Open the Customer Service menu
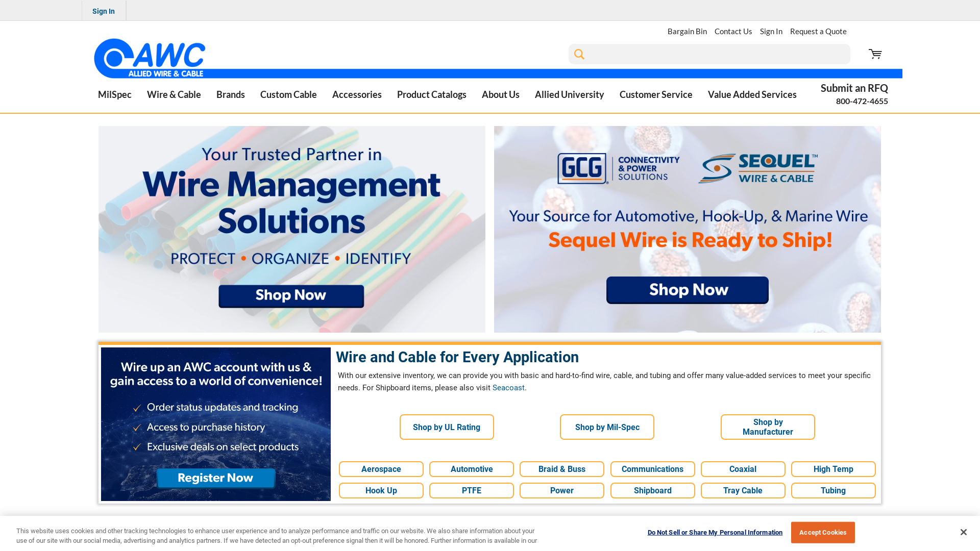980x551 pixels. click(656, 94)
